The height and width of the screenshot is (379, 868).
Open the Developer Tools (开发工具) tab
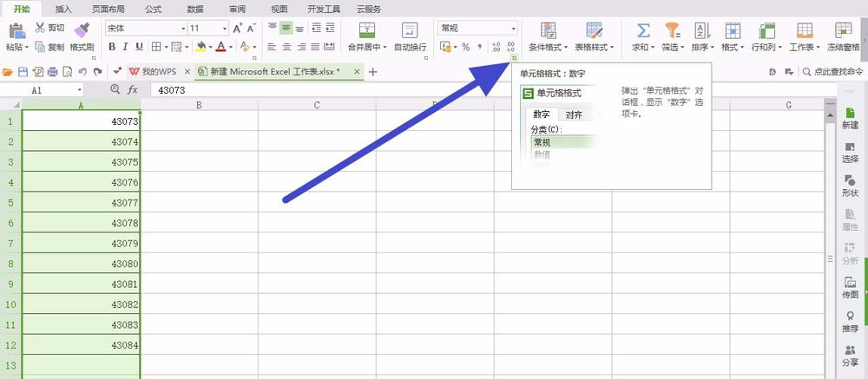(x=325, y=9)
